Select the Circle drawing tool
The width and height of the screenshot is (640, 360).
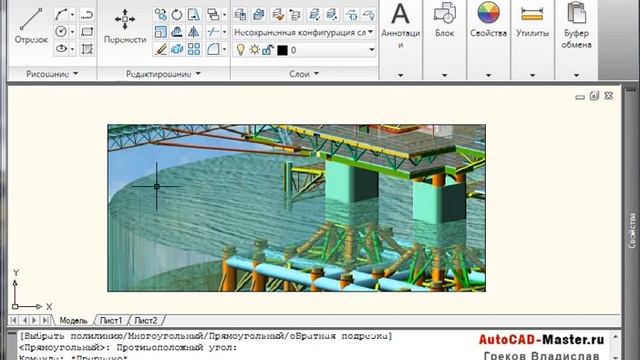(61, 32)
